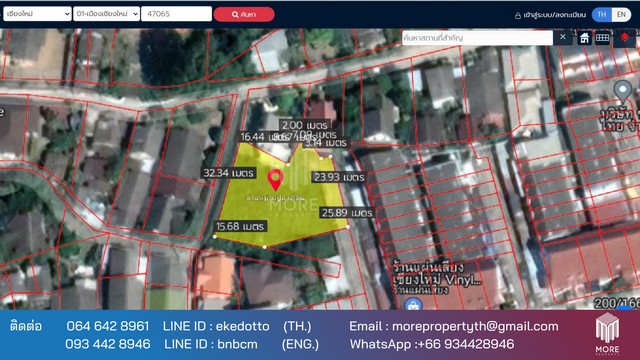Click the ค้นหาสถานที่สำคัญ landmark search box
Screen dimensions: 640x360
pos(477,38)
